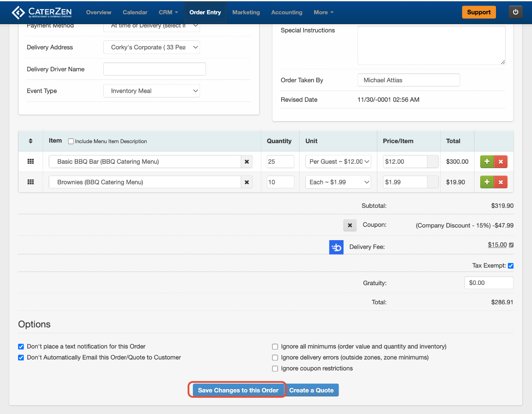This screenshot has width=532, height=414.
Task: Expand the CRM menu
Action: (168, 12)
